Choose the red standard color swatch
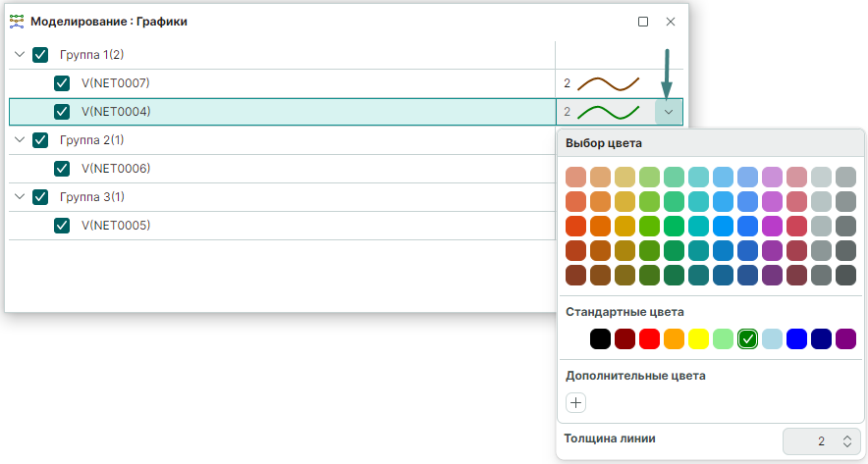This screenshot has height=464, width=868. tap(649, 338)
